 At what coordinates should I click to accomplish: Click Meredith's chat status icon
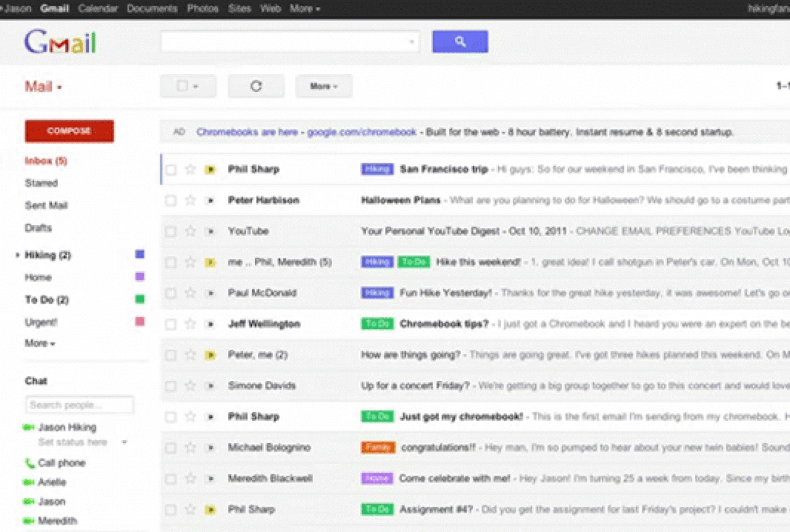(x=28, y=521)
